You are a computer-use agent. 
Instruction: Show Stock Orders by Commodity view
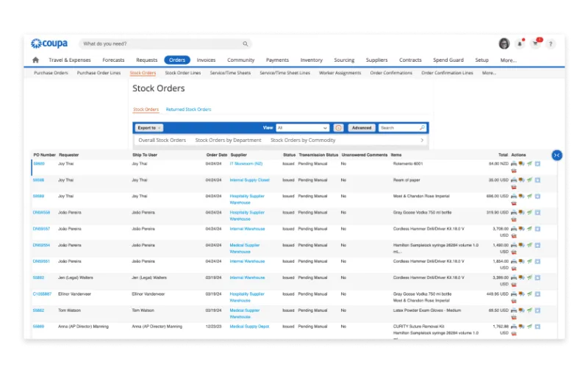point(303,140)
